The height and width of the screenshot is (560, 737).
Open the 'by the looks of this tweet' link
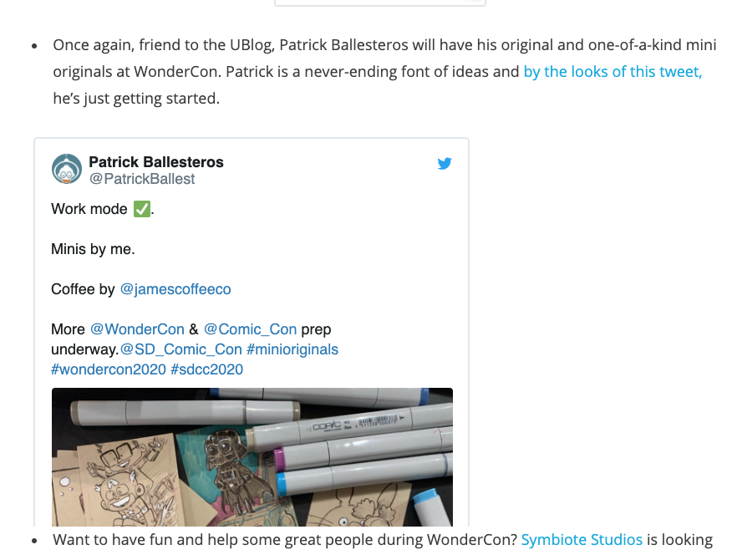click(612, 72)
